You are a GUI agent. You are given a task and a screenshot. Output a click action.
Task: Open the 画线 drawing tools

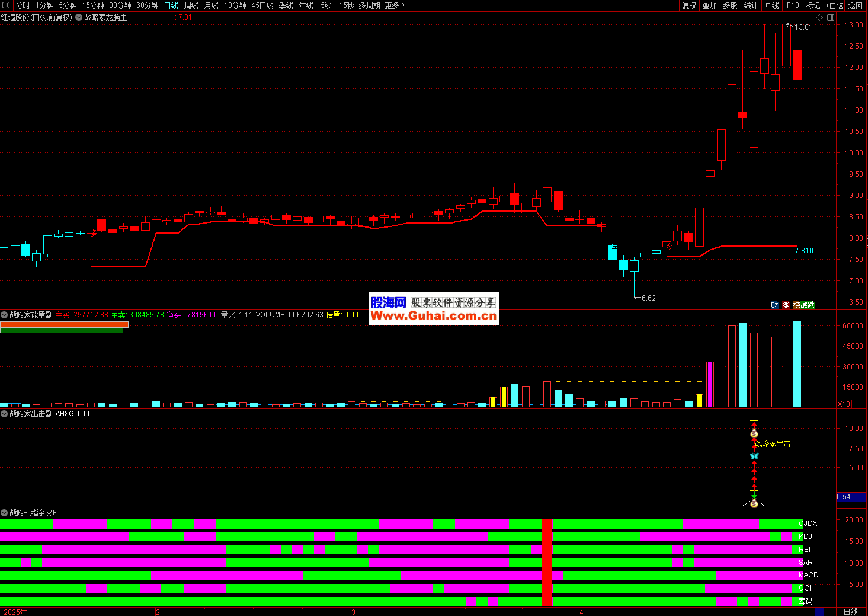click(x=772, y=5)
